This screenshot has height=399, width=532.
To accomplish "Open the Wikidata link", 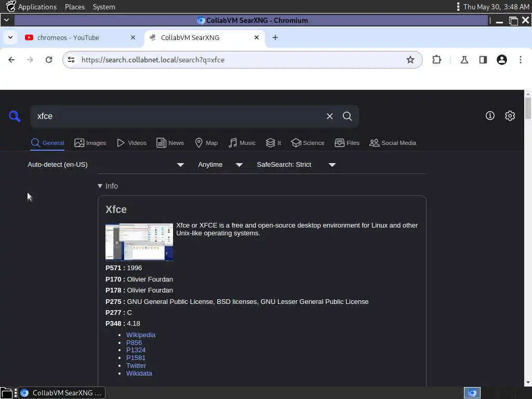I will tap(139, 374).
